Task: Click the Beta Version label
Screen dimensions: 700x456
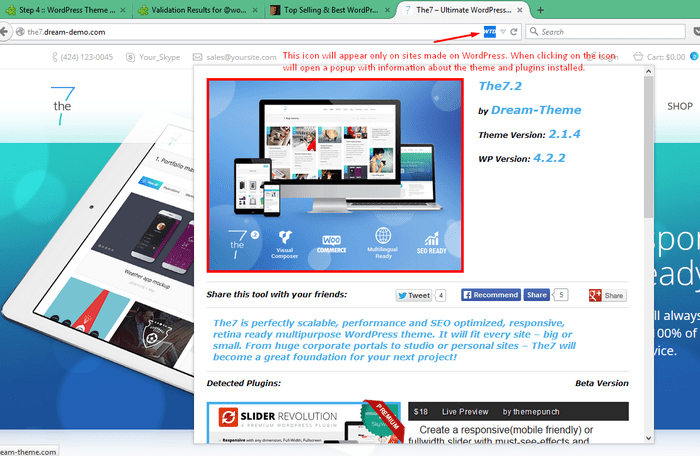Action: [602, 383]
